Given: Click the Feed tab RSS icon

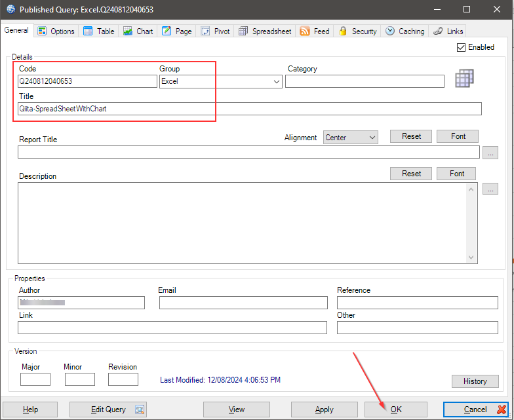Looking at the screenshot, I should [x=304, y=31].
